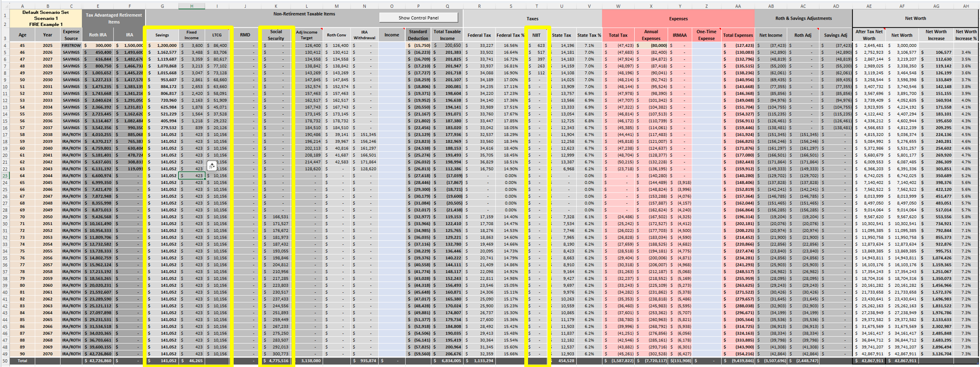Screen dimensions: 980x367
Task: Select the Total row label cell
Action: click(22, 361)
